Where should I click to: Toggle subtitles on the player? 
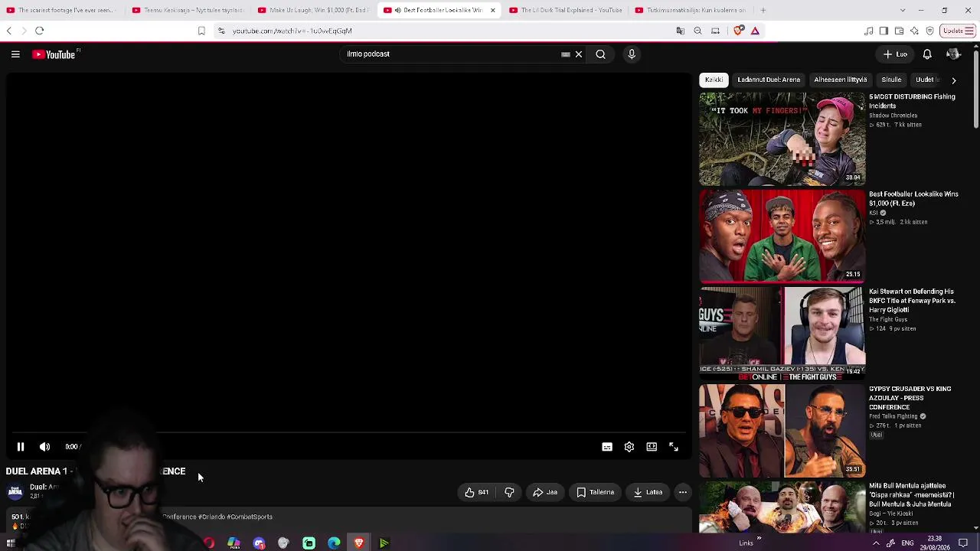click(607, 447)
